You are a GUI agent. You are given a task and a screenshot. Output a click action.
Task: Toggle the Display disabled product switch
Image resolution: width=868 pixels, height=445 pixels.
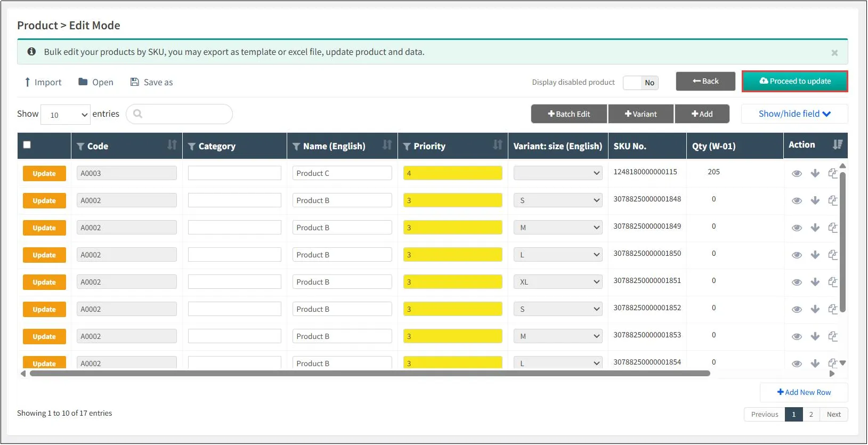(640, 83)
